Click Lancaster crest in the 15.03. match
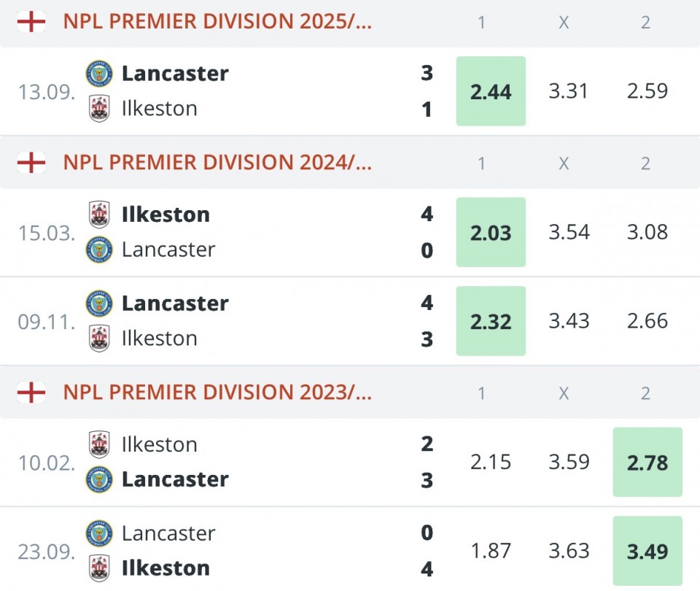This screenshot has width=700, height=591. pyautogui.click(x=99, y=250)
